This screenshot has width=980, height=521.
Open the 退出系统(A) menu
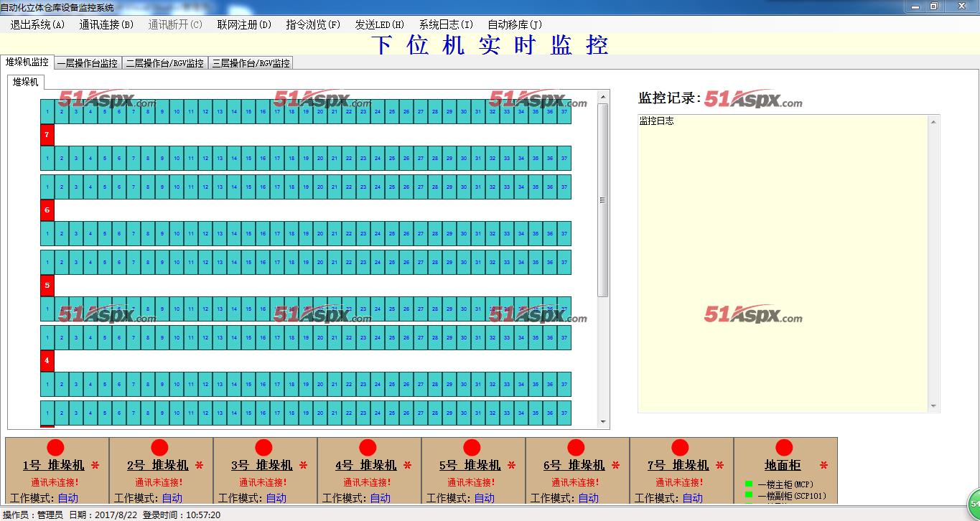click(x=37, y=24)
